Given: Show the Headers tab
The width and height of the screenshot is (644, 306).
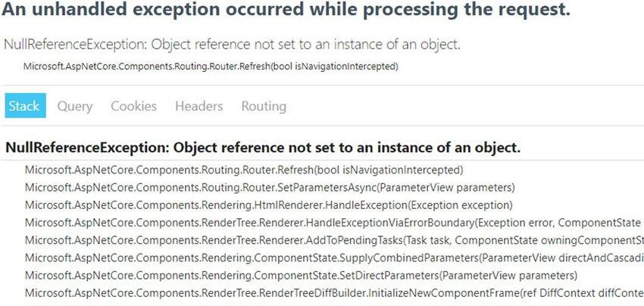Looking at the screenshot, I should [x=199, y=106].
